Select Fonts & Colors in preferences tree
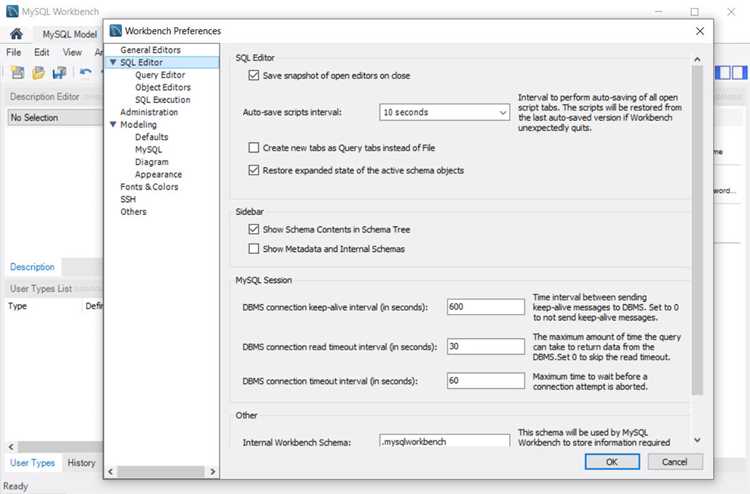The height and width of the screenshot is (494, 750). click(x=149, y=187)
